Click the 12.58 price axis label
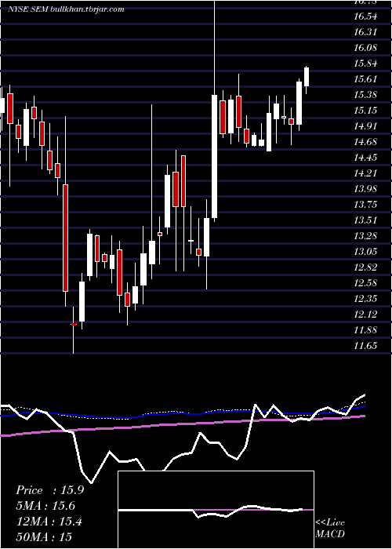Viewport: 392px width, 549px height. pyautogui.click(x=365, y=283)
